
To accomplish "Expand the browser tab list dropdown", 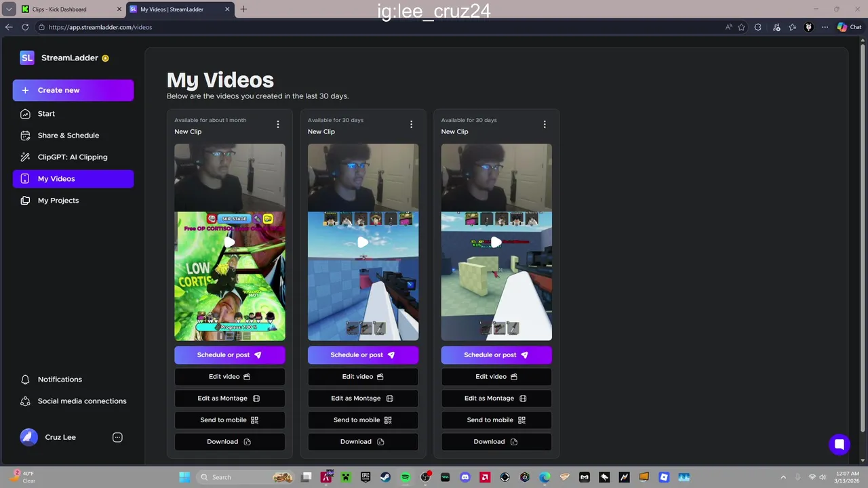I will click(x=9, y=9).
